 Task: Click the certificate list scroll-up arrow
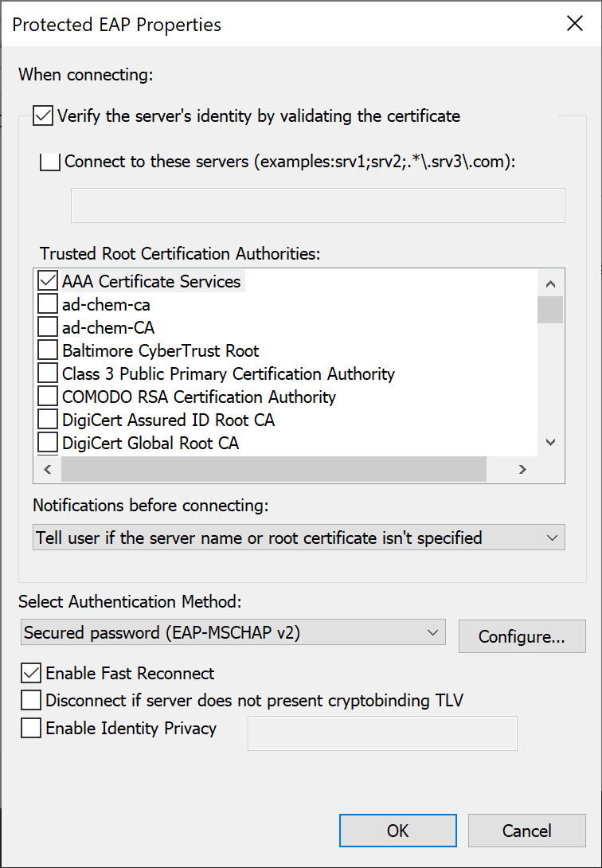550,284
